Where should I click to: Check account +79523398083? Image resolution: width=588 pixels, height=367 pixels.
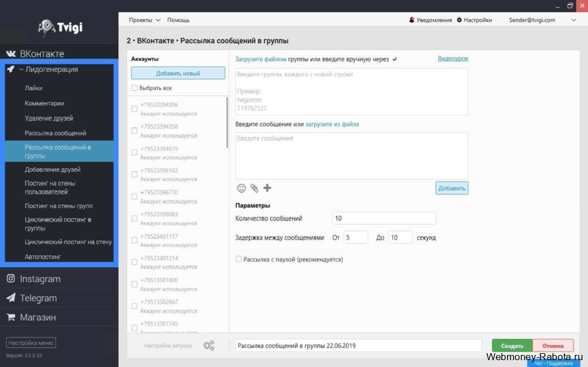pyautogui.click(x=134, y=218)
